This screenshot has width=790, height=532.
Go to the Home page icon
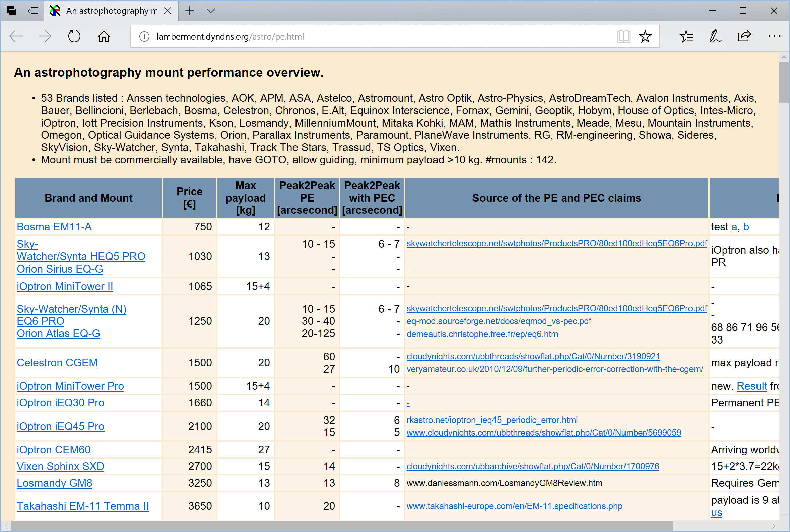[x=104, y=36]
